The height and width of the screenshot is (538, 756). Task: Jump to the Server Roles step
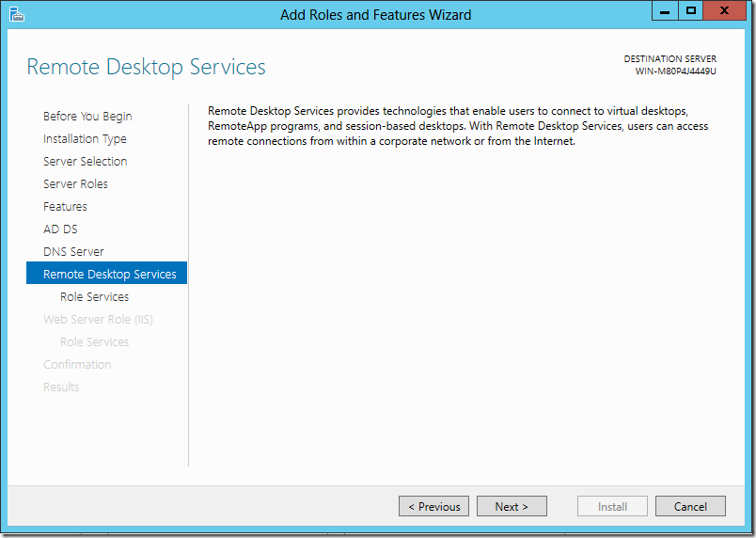pyautogui.click(x=75, y=183)
